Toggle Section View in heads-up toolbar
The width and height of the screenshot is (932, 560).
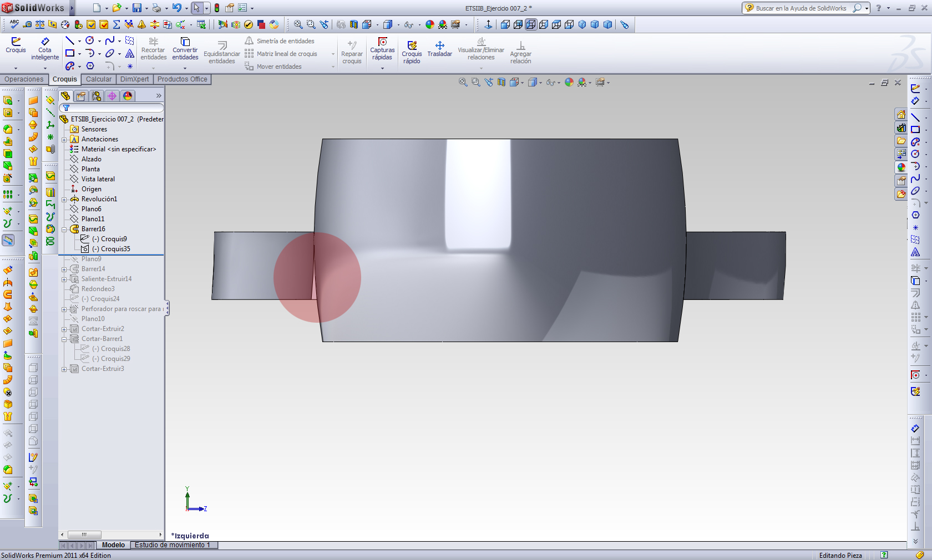502,82
